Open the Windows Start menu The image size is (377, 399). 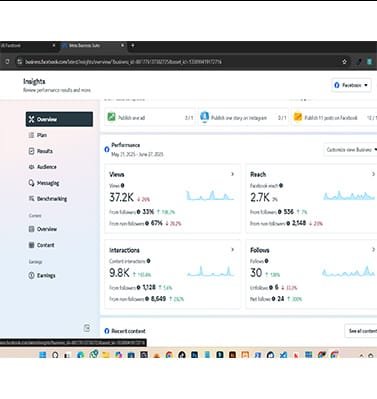43,355
